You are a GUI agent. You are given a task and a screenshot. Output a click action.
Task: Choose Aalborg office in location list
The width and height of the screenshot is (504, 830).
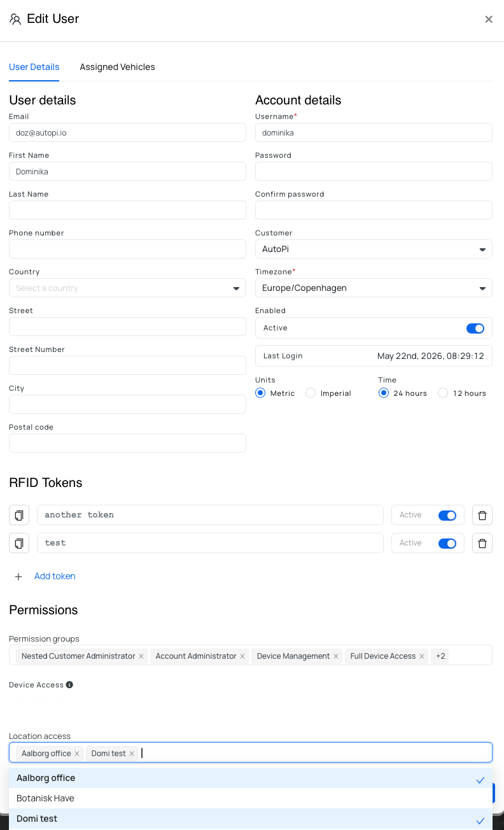[251, 778]
